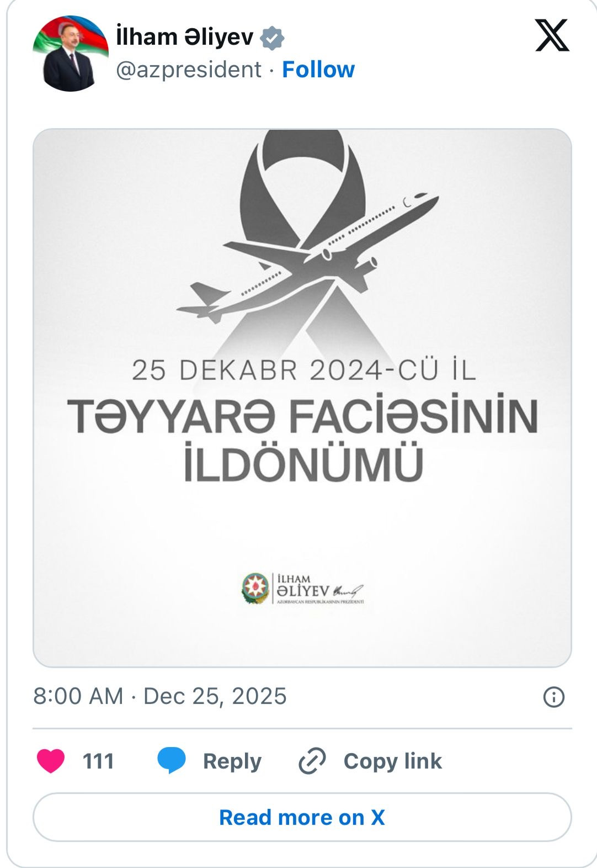597x868 pixels.
Task: Click the verified badge next to İlham Əliyev
Action: pyautogui.click(x=272, y=38)
